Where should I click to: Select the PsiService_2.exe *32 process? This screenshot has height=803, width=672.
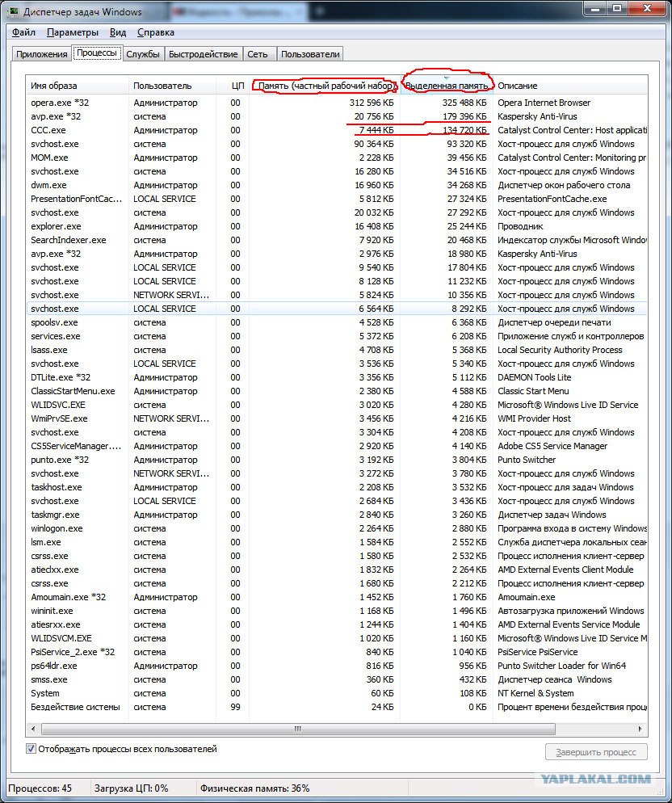click(x=337, y=653)
